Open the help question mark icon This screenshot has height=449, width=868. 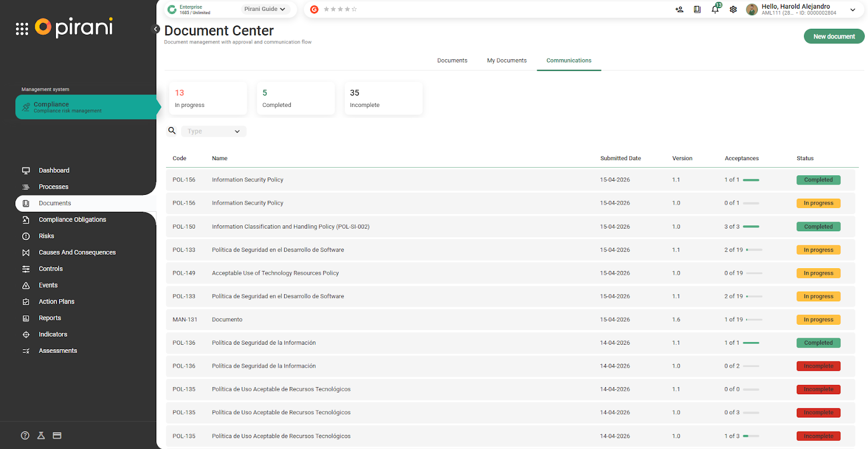point(25,435)
